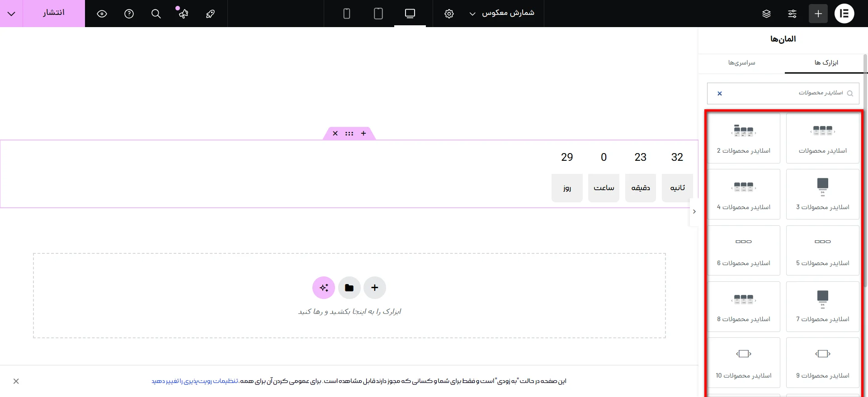The height and width of the screenshot is (397, 868).
Task: Delete the section with X handle
Action: 335,133
